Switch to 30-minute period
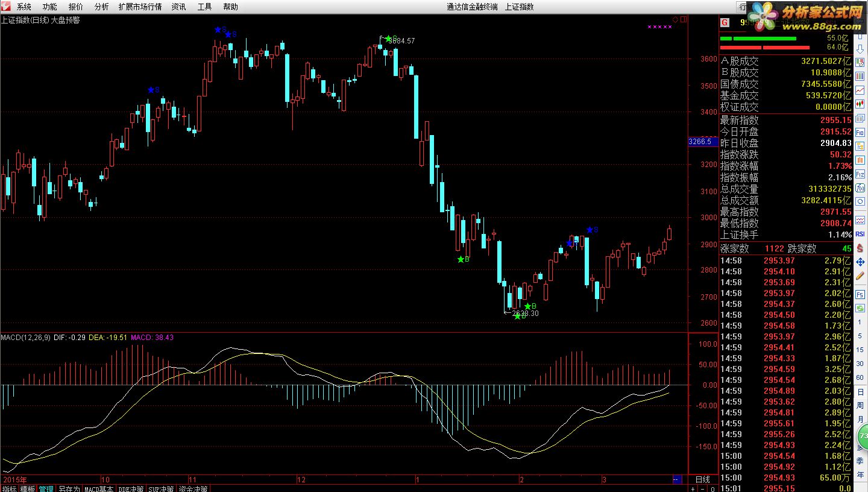 click(x=860, y=364)
